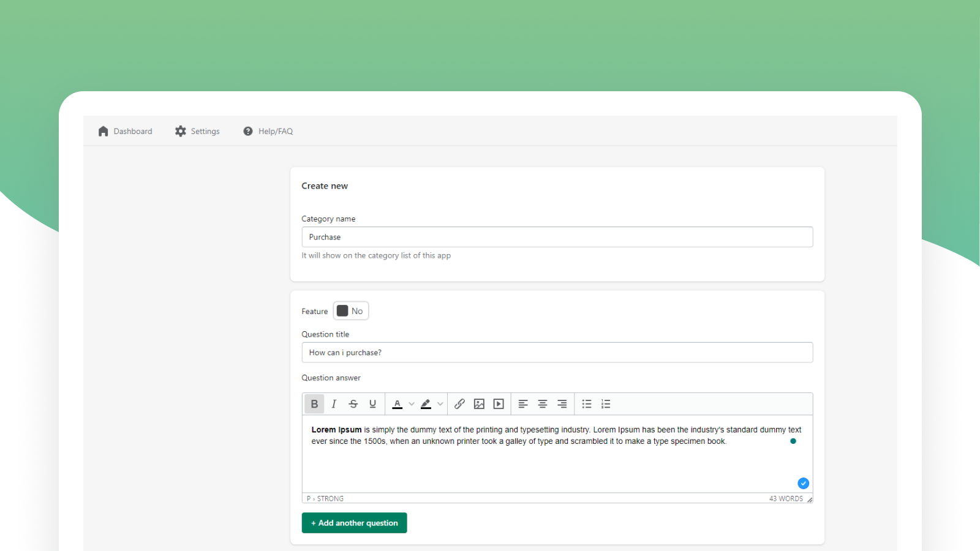Toggle the Feature switch from No
The image size is (980, 551).
point(350,310)
